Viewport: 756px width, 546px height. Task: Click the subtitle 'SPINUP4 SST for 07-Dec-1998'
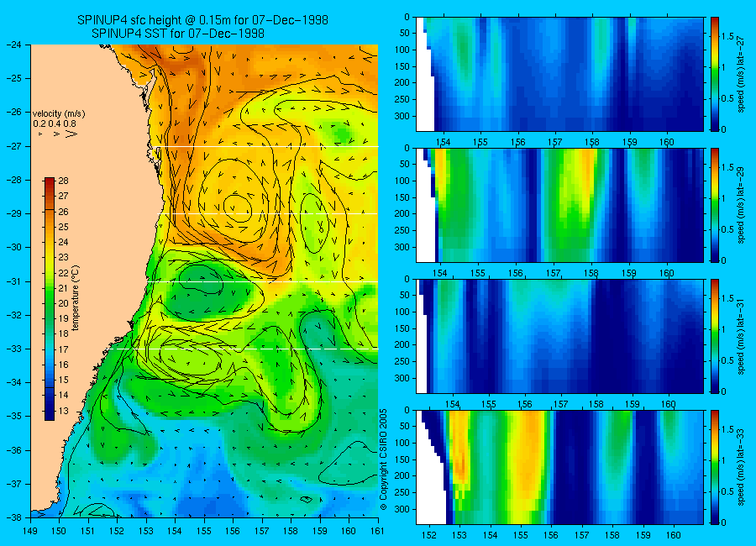click(x=177, y=34)
